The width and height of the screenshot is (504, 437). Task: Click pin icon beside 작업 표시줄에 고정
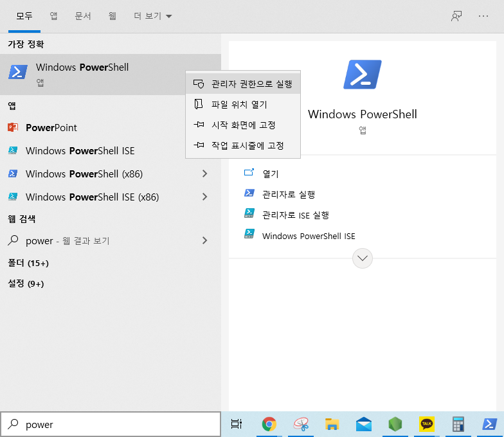199,145
